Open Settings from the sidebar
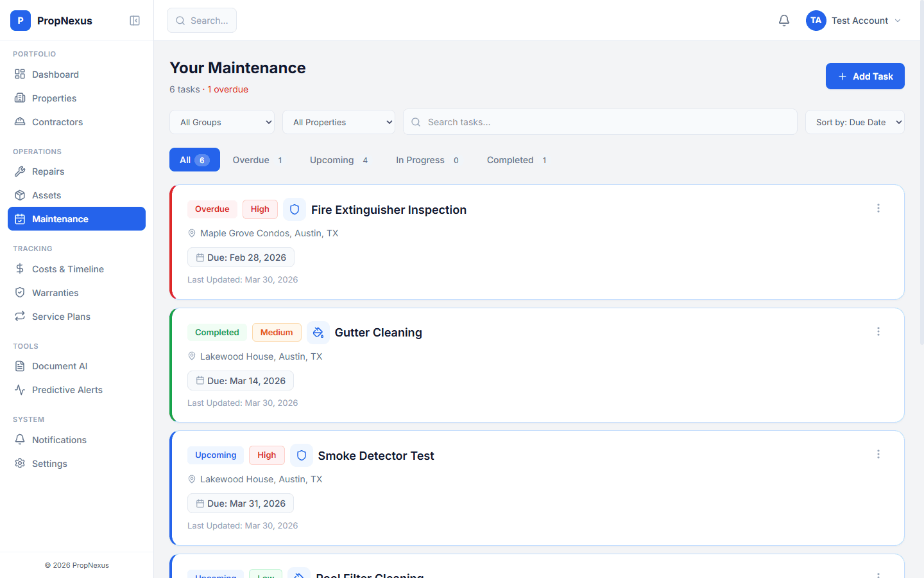Screen dimensions: 924x578 (49, 463)
